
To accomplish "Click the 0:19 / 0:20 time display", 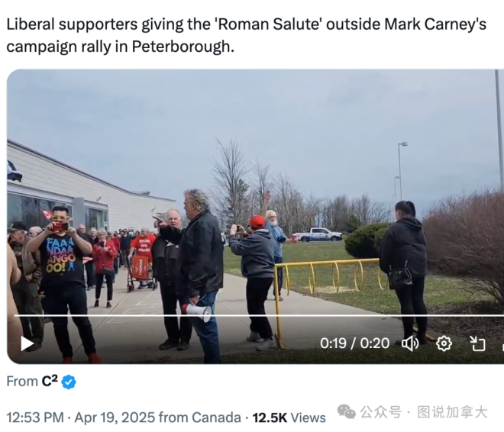I will click(354, 343).
